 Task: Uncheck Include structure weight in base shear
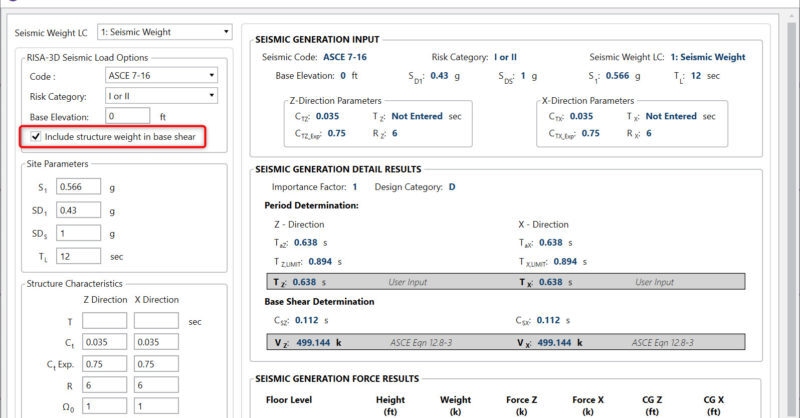point(37,136)
